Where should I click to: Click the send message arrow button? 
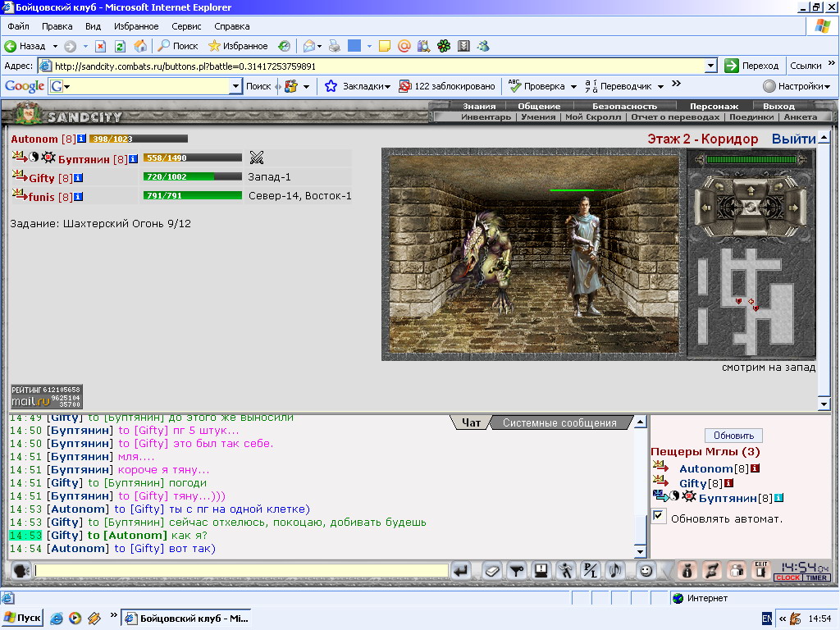coord(461,571)
